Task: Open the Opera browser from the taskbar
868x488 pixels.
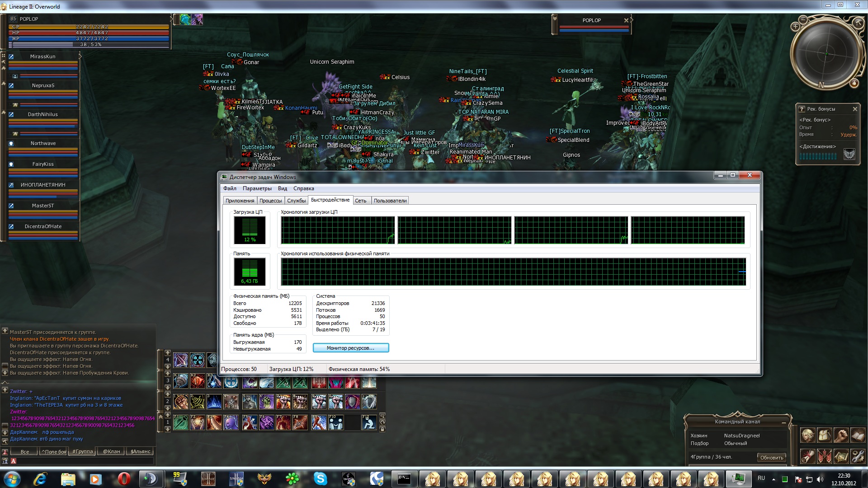Action: click(124, 479)
